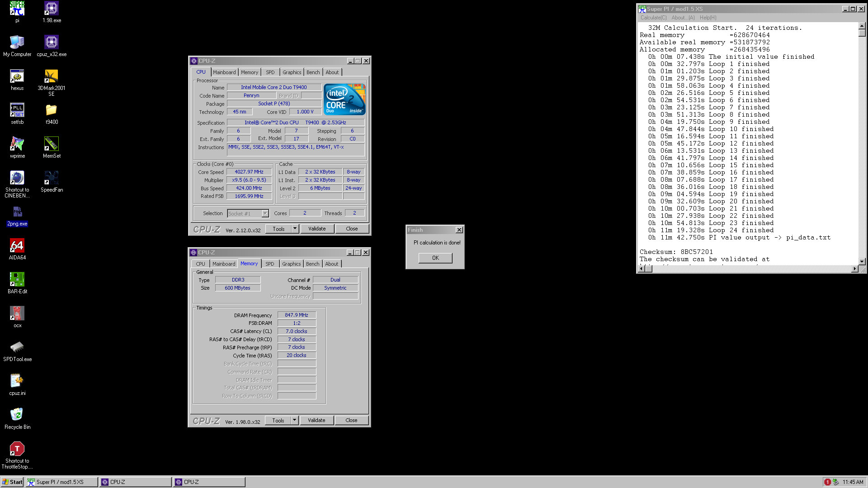Image resolution: width=868 pixels, height=488 pixels.
Task: Open the SPD tab in upper CPU-Z
Action: pyautogui.click(x=270, y=72)
